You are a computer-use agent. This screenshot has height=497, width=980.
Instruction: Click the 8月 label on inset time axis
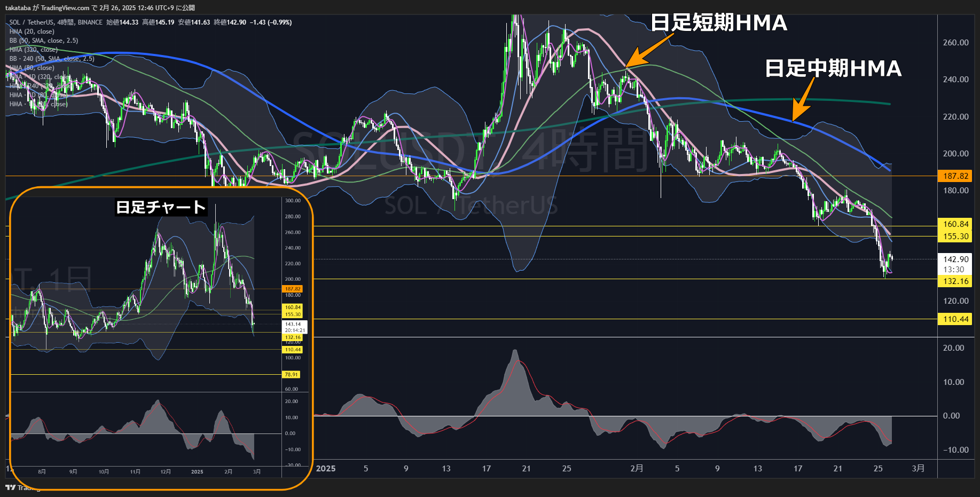click(x=42, y=472)
